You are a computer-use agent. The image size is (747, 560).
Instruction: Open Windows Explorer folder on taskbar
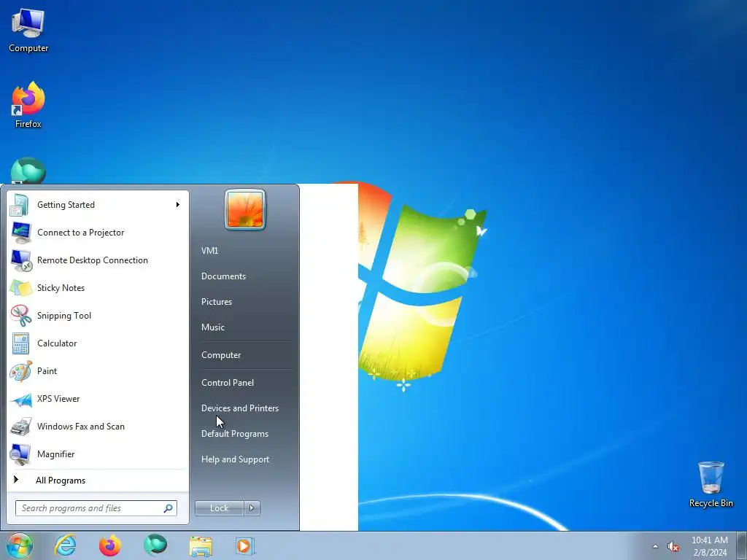201,545
